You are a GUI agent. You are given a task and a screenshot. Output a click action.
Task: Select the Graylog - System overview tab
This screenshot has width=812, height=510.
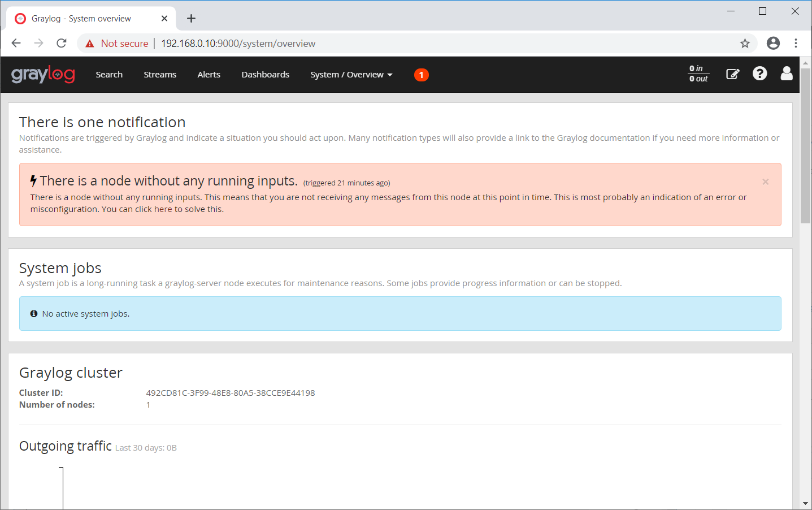92,19
